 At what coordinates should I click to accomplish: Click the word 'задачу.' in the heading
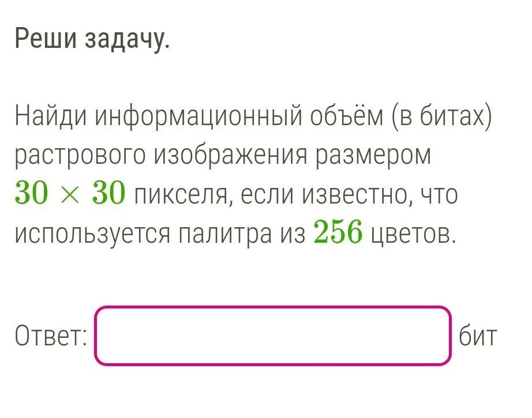point(128,39)
